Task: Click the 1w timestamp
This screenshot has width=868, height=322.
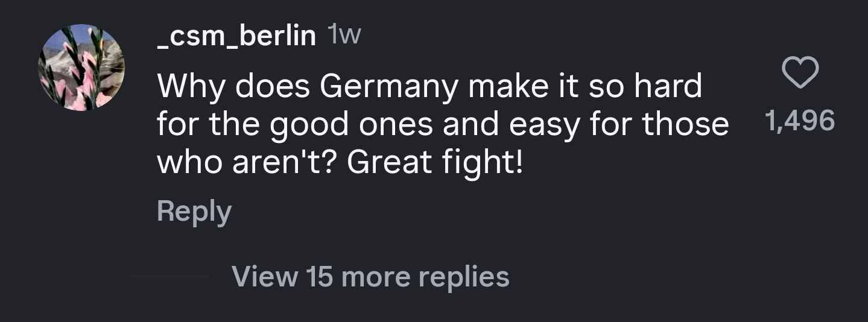Action: [x=343, y=36]
